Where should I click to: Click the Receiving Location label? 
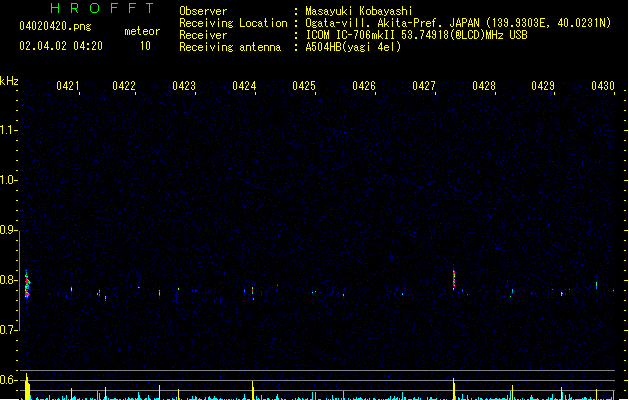(x=233, y=23)
